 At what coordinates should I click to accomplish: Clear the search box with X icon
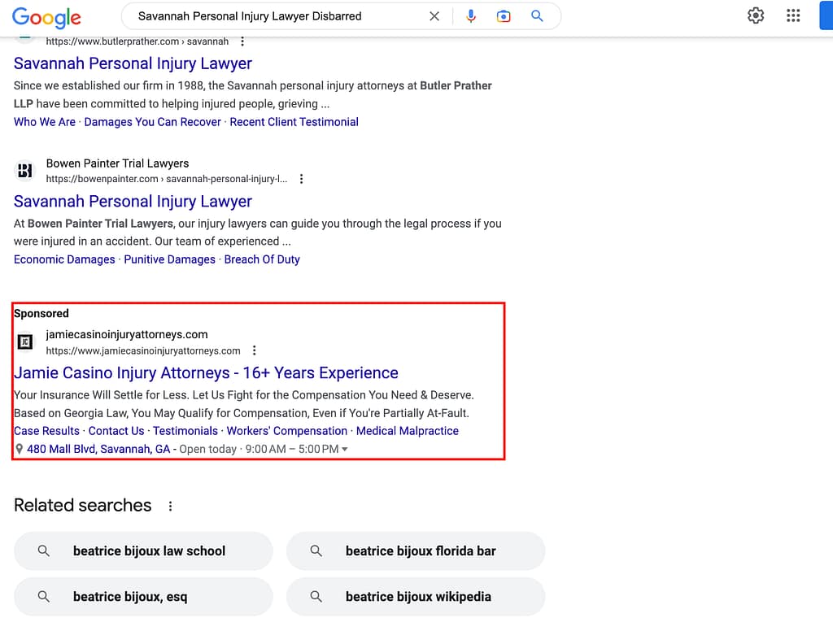(434, 16)
